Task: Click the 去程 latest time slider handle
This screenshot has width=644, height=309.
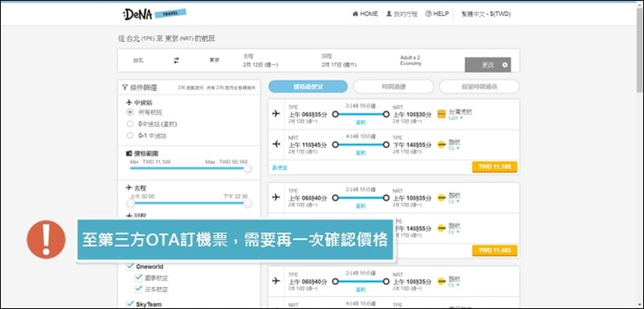Action: click(x=248, y=203)
